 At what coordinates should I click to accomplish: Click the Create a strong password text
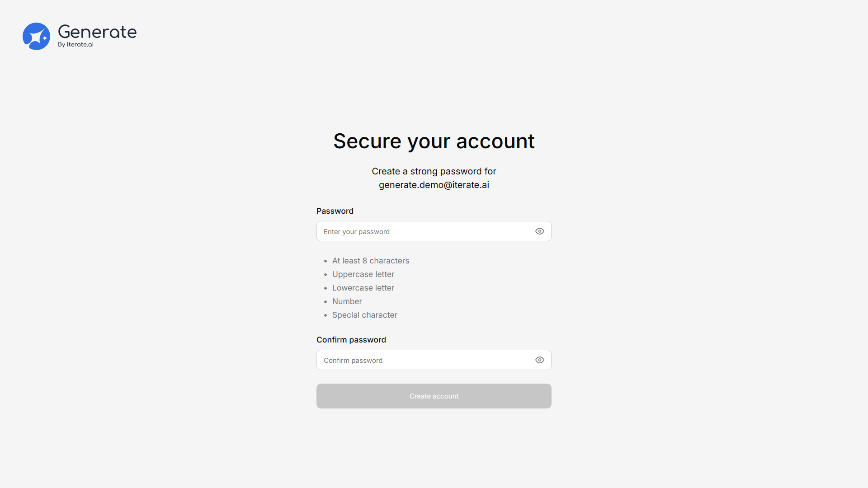tap(434, 171)
